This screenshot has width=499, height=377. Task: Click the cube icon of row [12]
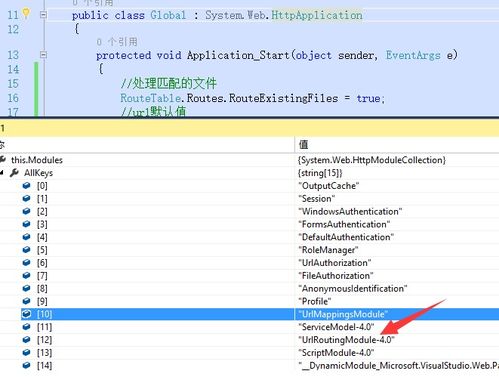pyautogui.click(x=26, y=340)
